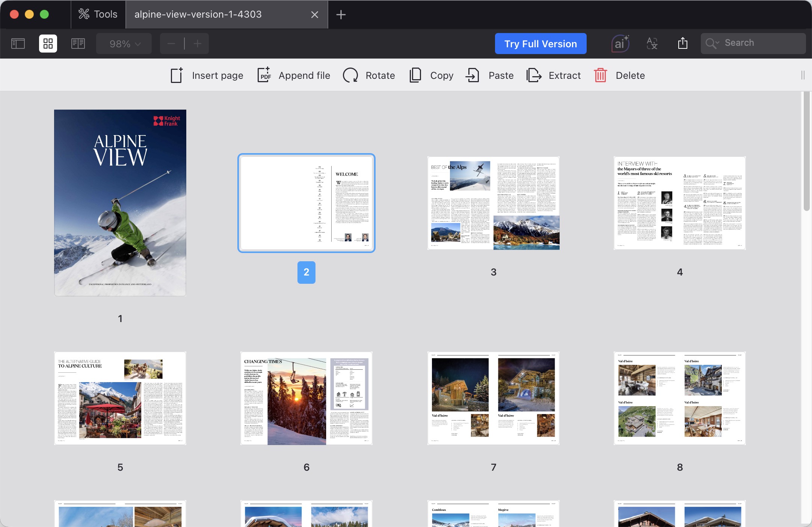Select page 4 Interview with Mayors thumbnail
812x527 pixels.
pyautogui.click(x=680, y=203)
